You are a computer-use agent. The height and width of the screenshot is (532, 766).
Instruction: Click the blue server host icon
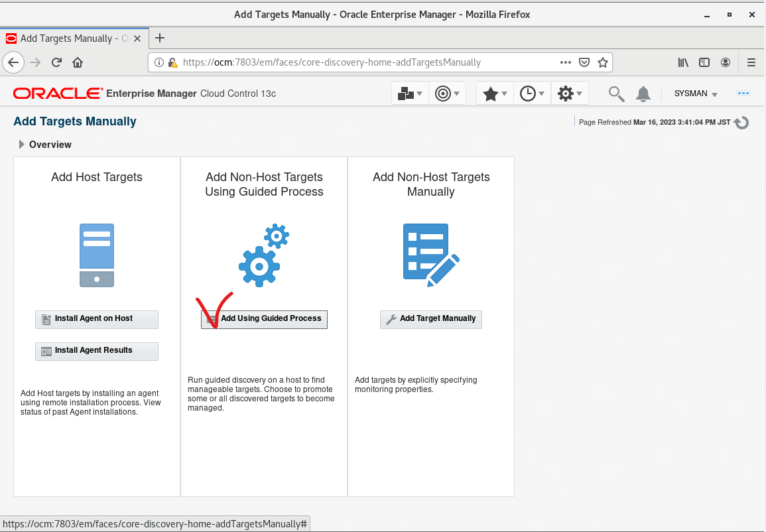tap(97, 255)
